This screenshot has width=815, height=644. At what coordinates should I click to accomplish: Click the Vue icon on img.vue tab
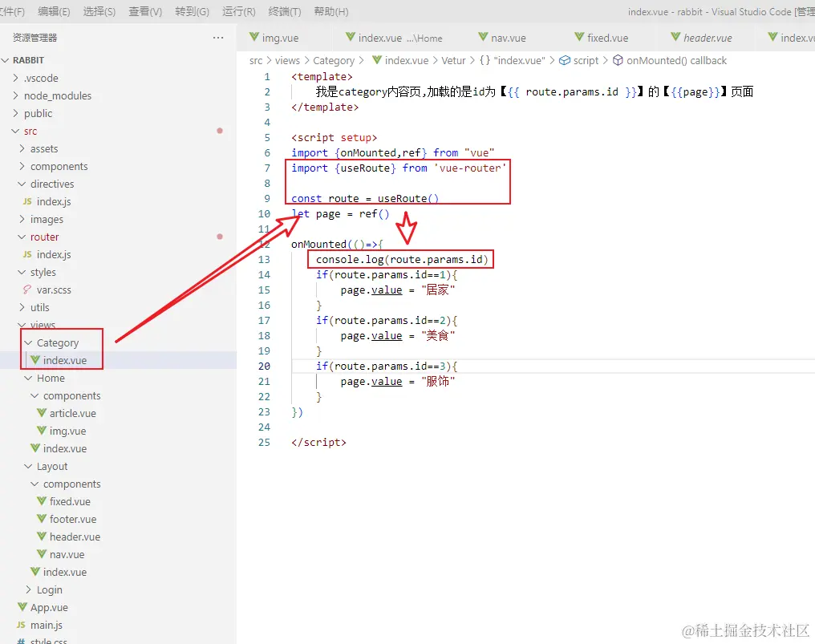coord(254,37)
